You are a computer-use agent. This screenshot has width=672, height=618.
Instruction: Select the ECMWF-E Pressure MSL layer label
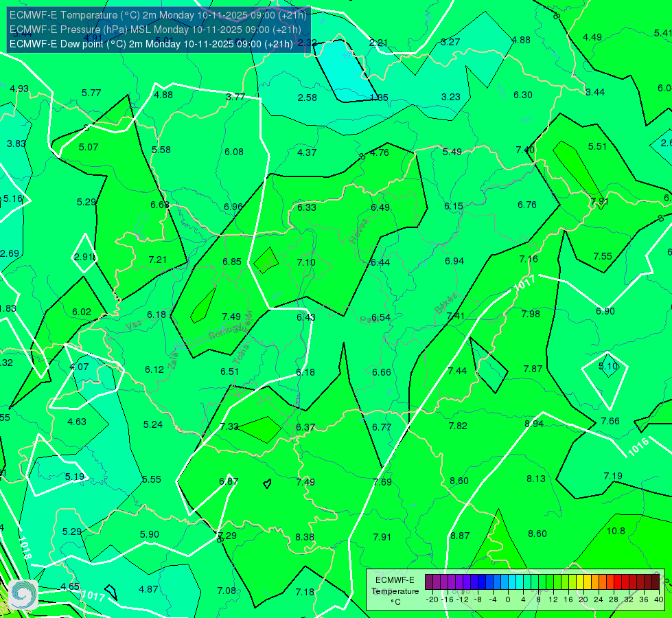155,30
